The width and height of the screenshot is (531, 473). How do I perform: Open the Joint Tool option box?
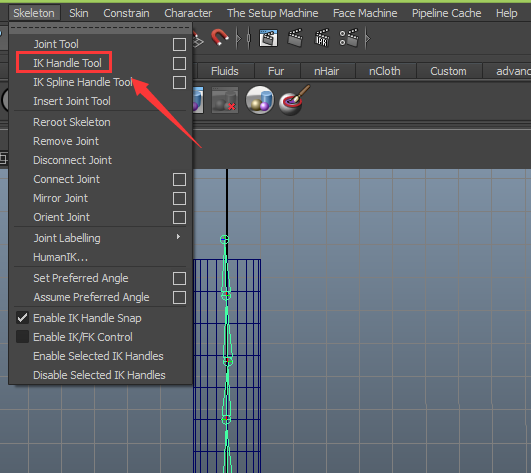click(x=179, y=44)
